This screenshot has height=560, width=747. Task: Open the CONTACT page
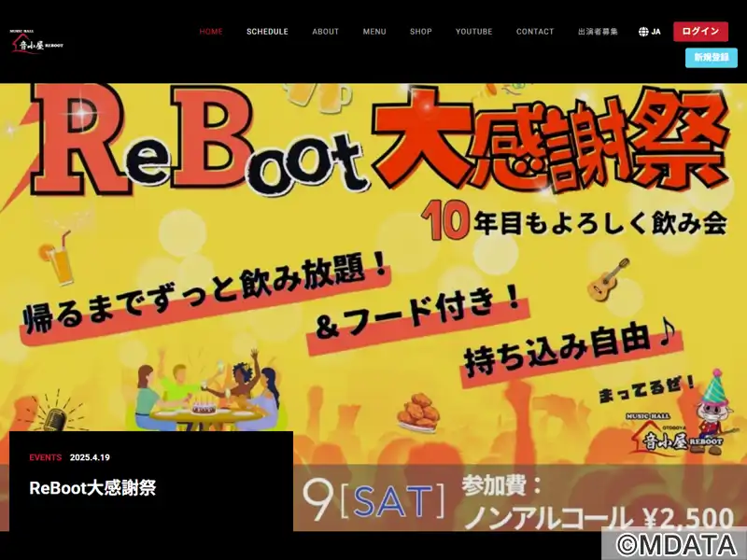(x=535, y=32)
